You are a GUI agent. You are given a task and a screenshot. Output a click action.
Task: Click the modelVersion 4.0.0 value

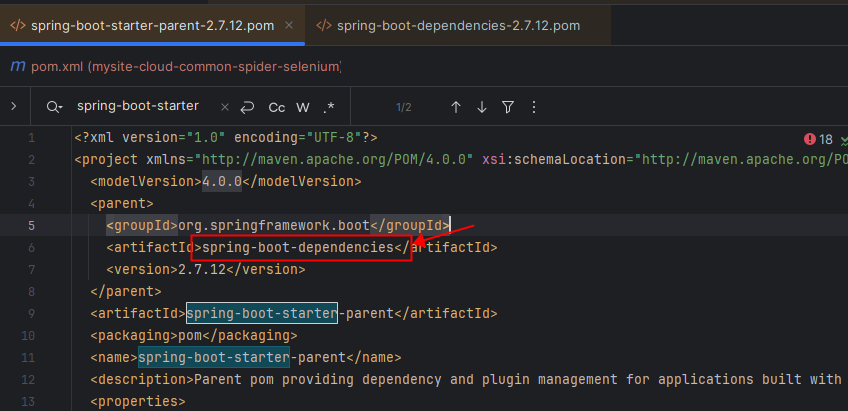(x=222, y=181)
